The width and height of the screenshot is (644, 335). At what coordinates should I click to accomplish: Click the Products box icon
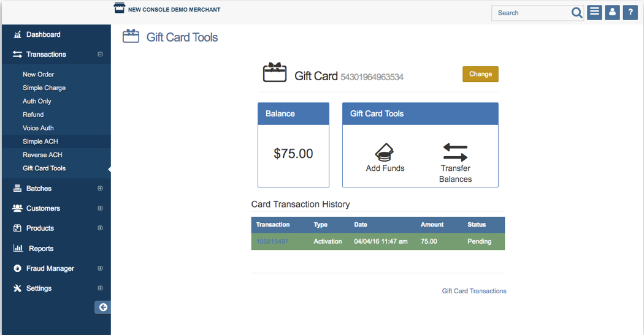pos(17,228)
